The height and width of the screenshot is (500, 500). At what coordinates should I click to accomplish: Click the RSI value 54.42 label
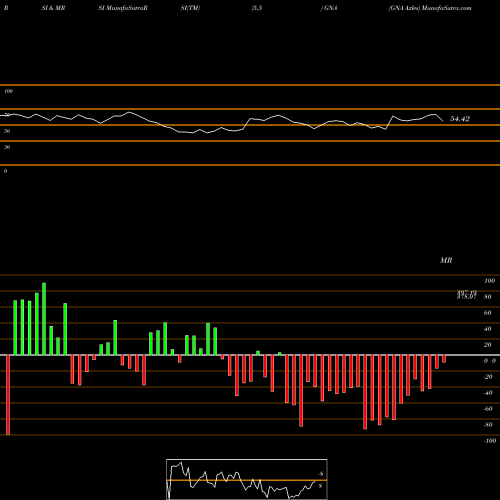coord(460,119)
